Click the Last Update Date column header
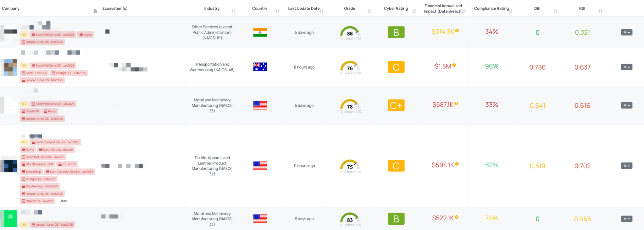Screen dimensions: 644x230 303,8
